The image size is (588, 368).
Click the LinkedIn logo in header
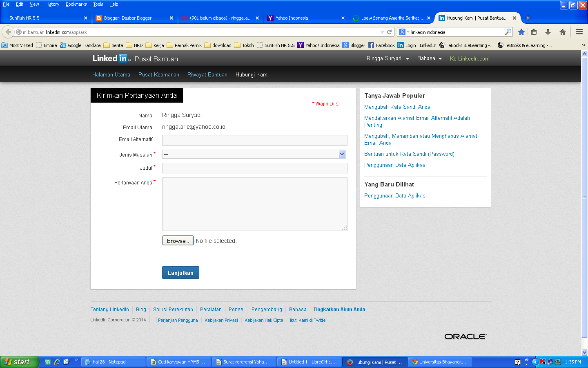click(x=111, y=58)
